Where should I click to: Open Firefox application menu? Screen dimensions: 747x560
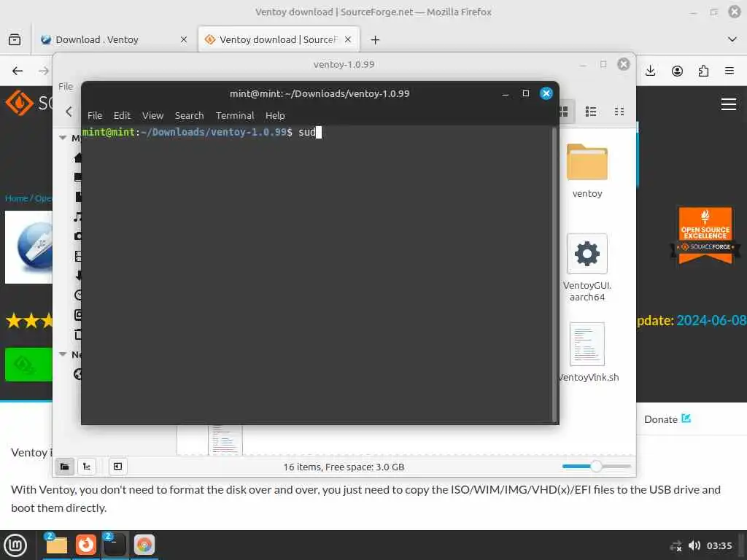(x=729, y=71)
